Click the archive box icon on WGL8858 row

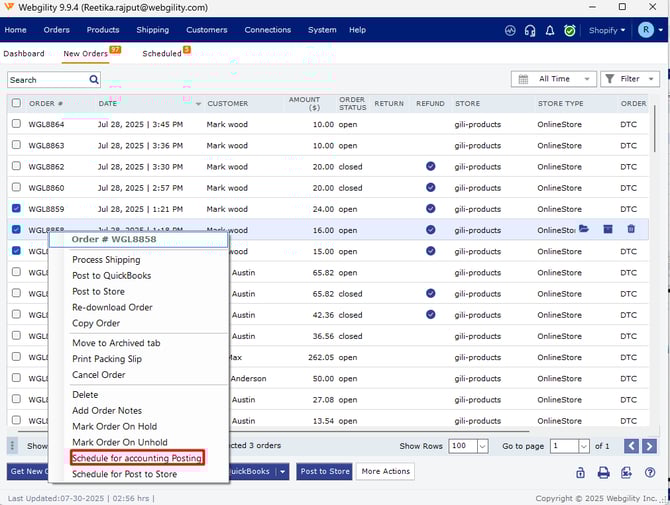[x=608, y=229]
